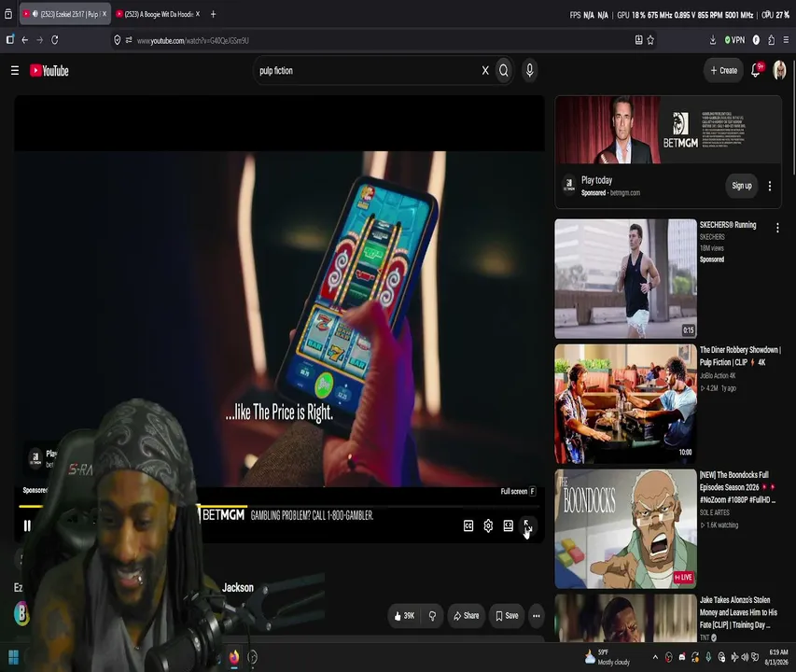Open The Diner Robbery Showdown thumbnail

[625, 403]
